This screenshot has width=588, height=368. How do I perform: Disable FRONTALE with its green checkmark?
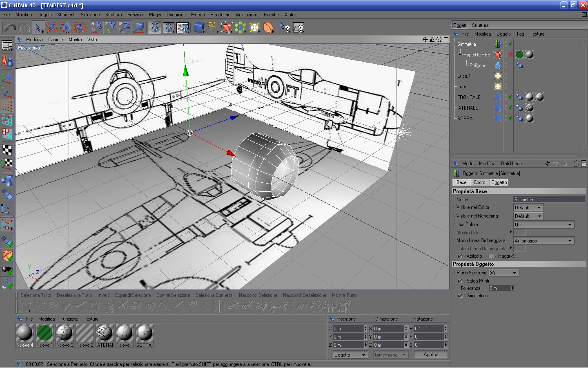pos(510,97)
